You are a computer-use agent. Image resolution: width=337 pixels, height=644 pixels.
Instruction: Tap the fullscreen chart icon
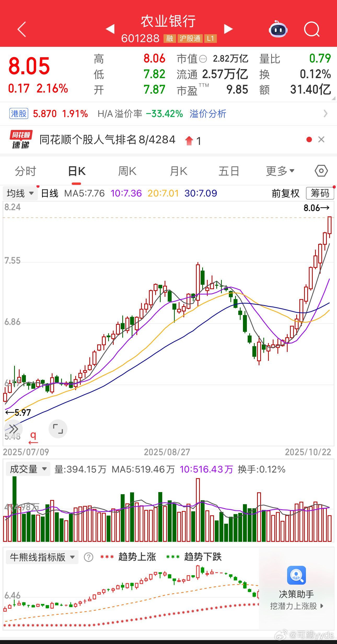[x=58, y=429]
